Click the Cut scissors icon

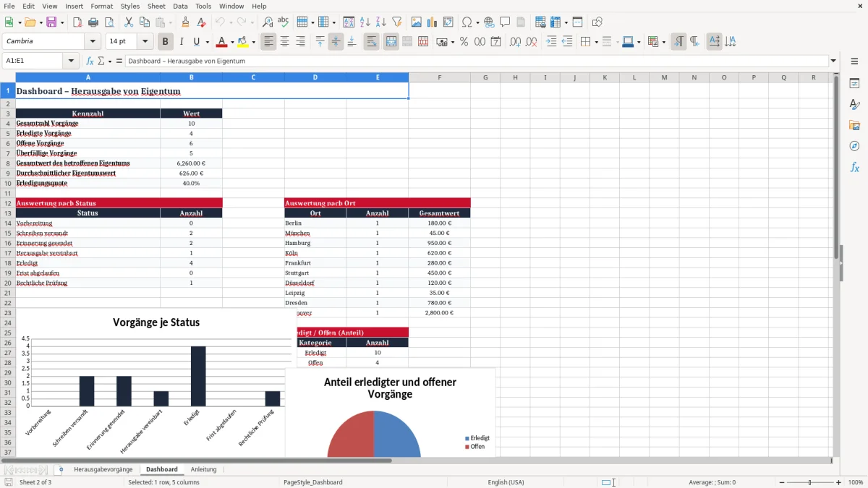click(128, 22)
